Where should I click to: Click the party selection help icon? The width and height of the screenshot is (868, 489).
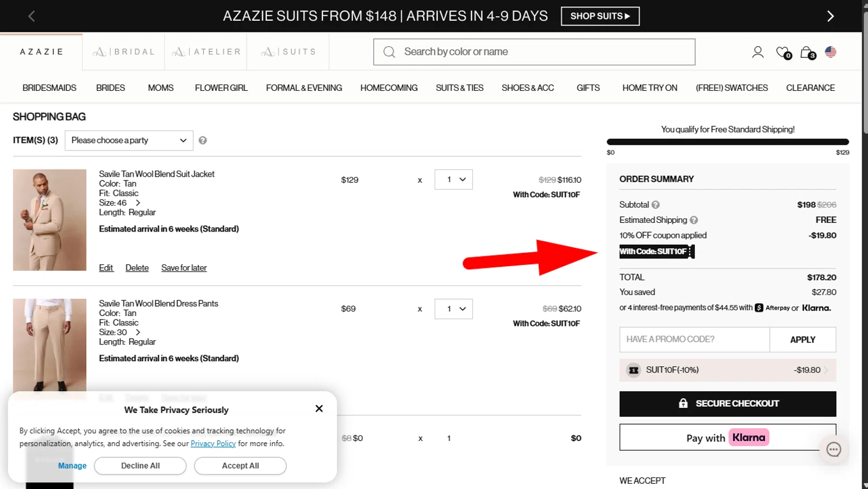coord(203,141)
